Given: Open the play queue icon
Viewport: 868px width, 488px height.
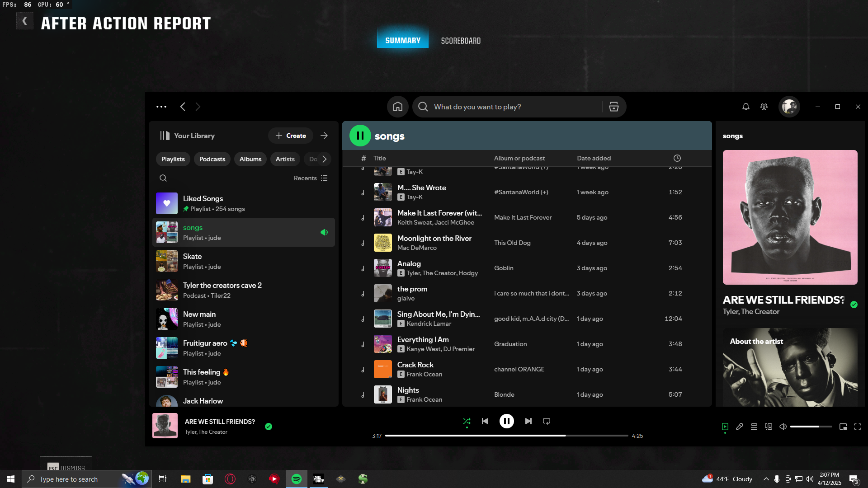Looking at the screenshot, I should [x=754, y=427].
